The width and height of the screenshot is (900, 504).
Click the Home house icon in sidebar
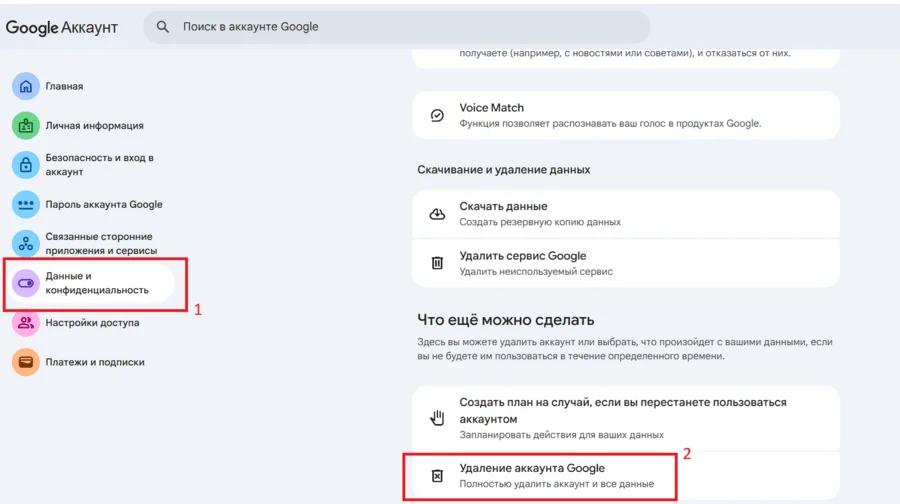coord(26,86)
